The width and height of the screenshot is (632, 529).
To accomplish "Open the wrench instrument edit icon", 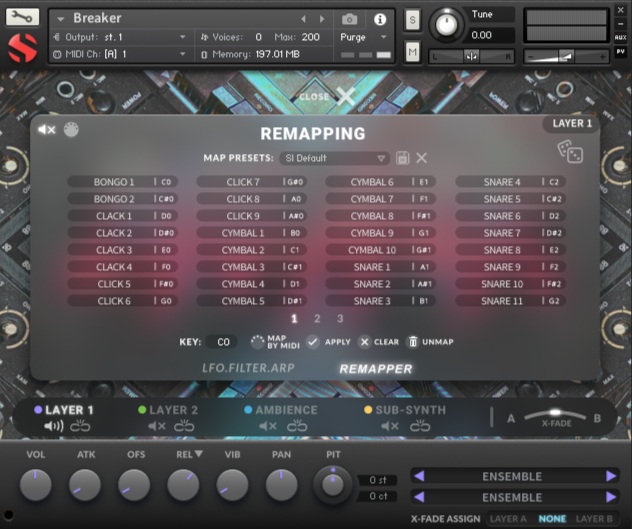I will click(x=22, y=17).
